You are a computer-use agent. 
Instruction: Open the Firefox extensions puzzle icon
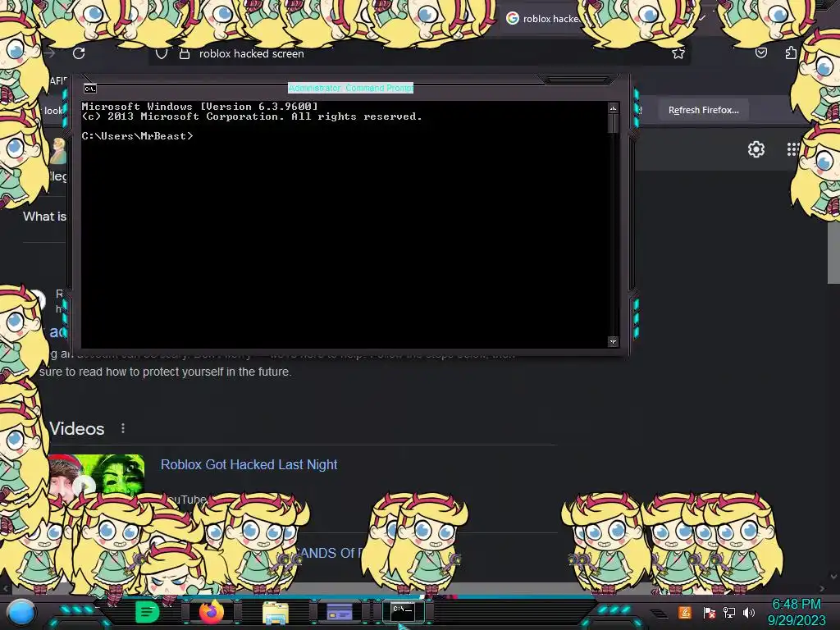pos(791,52)
